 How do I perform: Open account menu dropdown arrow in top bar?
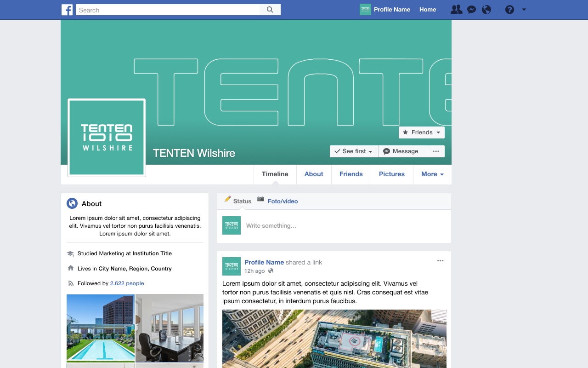tap(524, 10)
